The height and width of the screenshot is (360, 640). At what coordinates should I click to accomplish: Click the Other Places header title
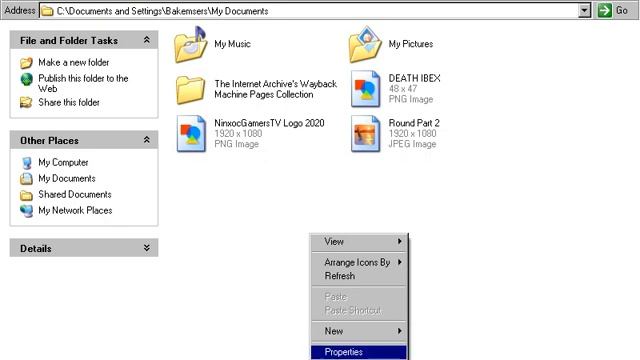point(49,140)
